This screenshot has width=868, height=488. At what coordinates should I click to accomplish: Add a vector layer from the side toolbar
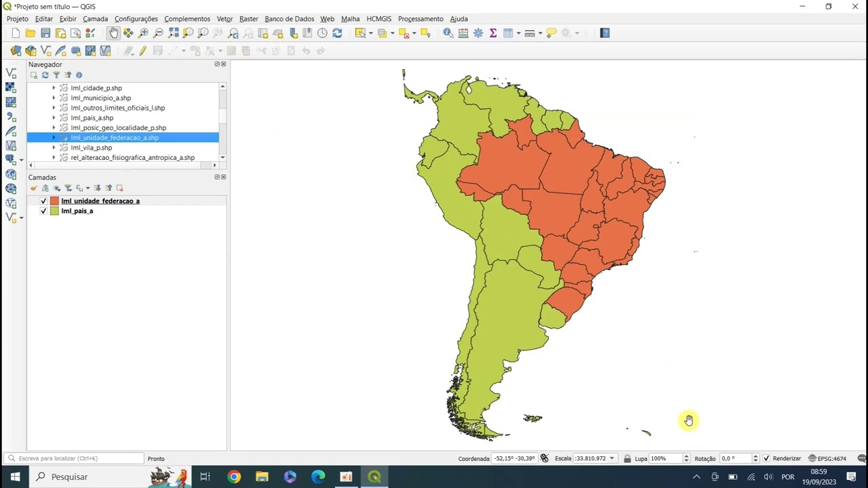(11, 73)
